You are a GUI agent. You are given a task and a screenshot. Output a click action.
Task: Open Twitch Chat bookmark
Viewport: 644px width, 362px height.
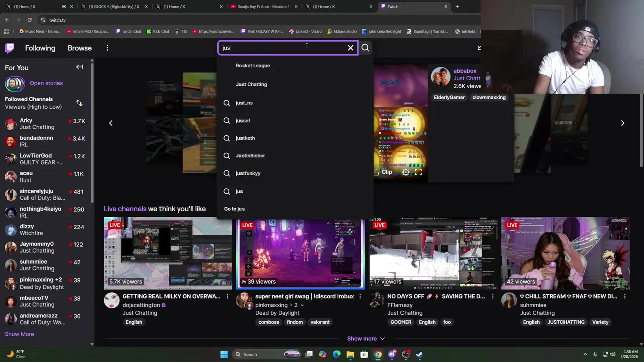tap(128, 31)
